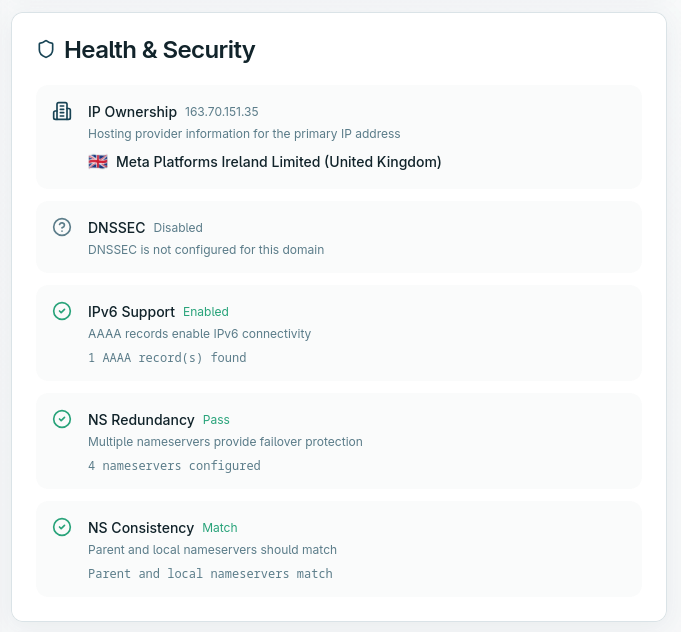Click the NS Redundancy Pass status label

pos(216,420)
